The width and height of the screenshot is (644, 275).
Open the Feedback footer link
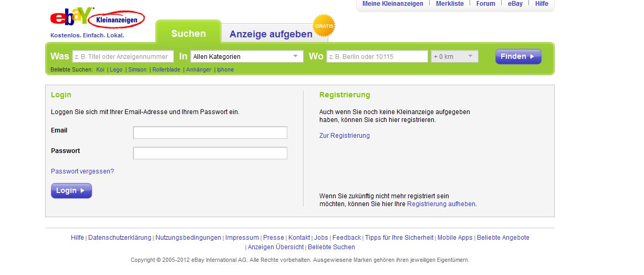pos(347,238)
